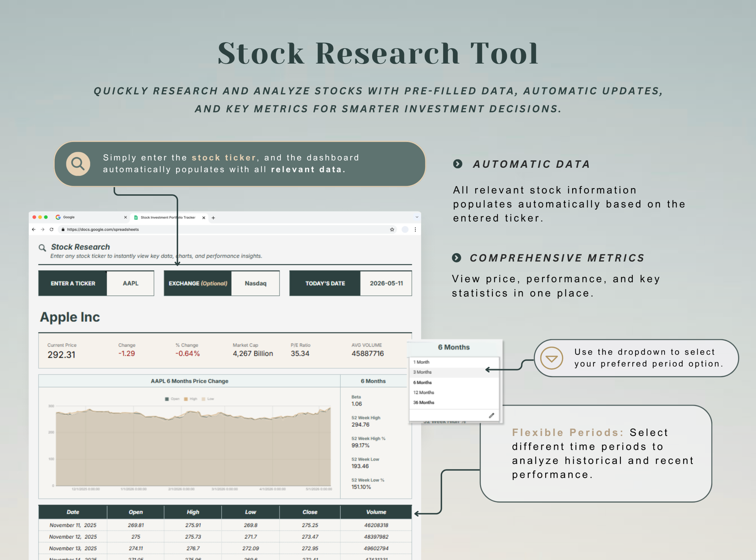This screenshot has width=756, height=560.
Task: Click the Apple Inc company heading
Action: pyautogui.click(x=70, y=317)
